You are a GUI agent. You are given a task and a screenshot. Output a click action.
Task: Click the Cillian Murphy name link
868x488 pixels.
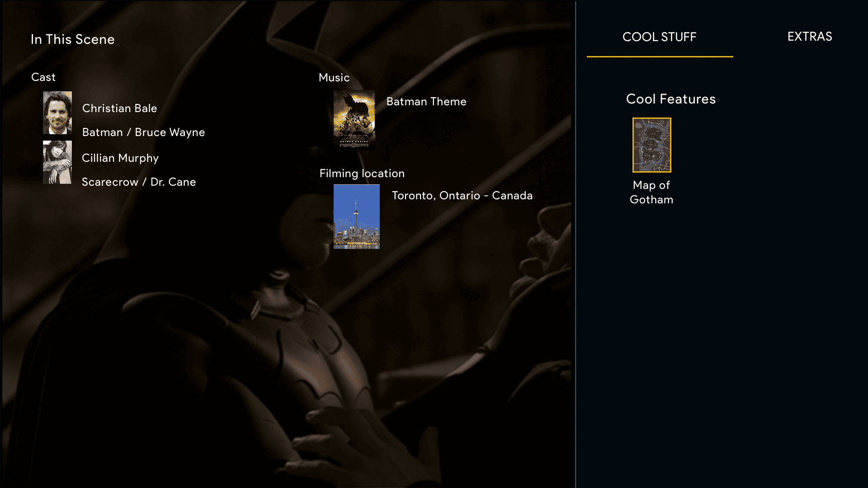(120, 158)
